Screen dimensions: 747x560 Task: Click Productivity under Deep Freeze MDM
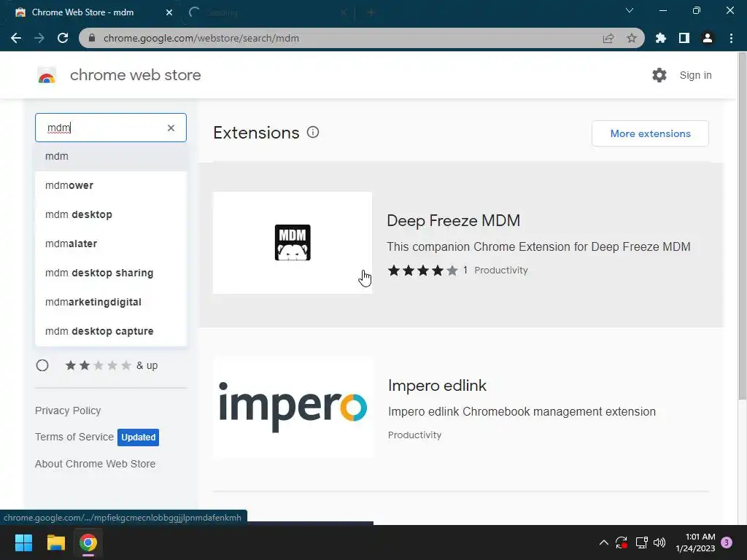point(501,270)
